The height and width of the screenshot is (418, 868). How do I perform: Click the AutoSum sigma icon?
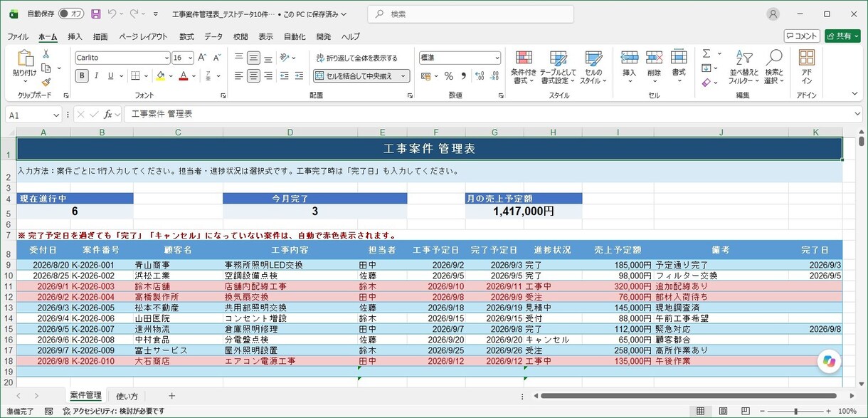pos(706,54)
